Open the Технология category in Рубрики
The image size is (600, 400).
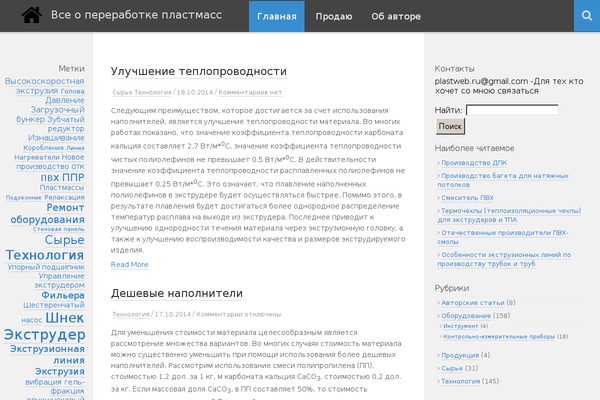tap(460, 381)
